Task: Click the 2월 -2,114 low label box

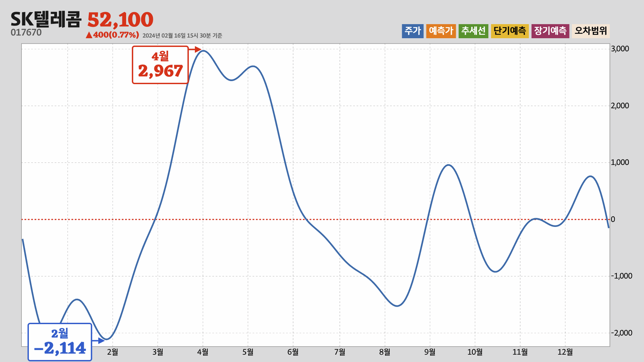Action: pyautogui.click(x=60, y=342)
